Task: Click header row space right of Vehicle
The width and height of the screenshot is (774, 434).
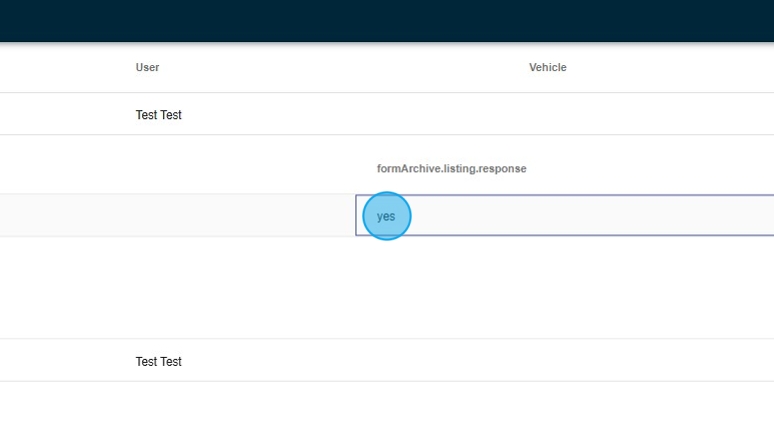Action: [680, 68]
